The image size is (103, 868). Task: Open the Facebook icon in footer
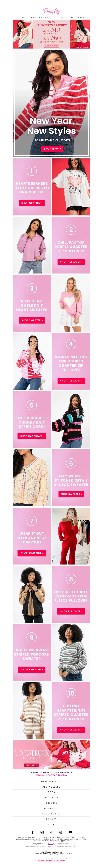coord(33,832)
